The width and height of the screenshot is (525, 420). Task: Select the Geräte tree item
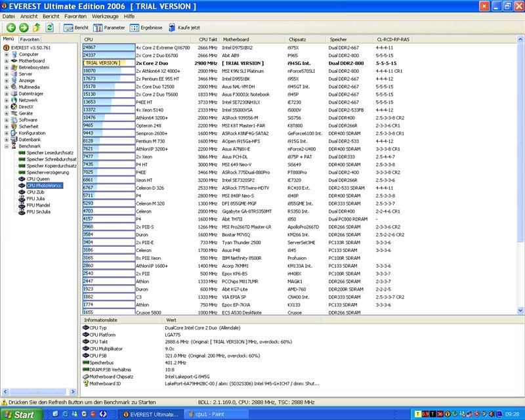pos(26,114)
